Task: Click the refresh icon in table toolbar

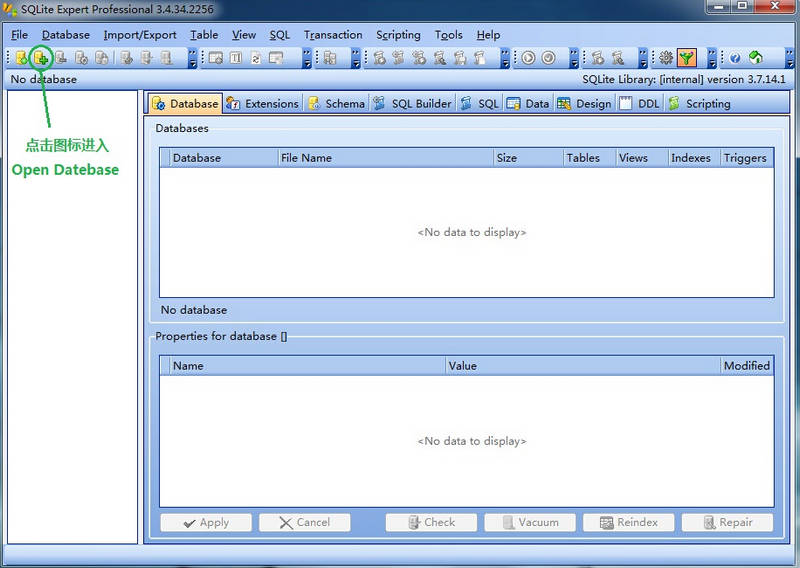Action: pyautogui.click(x=256, y=58)
